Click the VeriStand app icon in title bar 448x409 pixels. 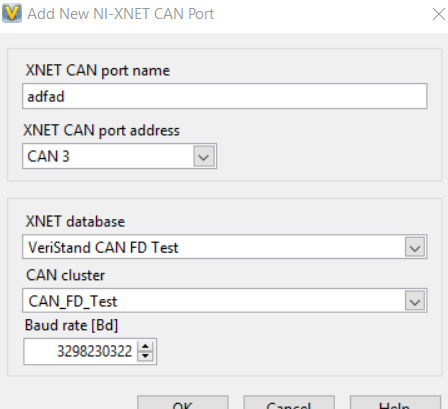[x=12, y=13]
